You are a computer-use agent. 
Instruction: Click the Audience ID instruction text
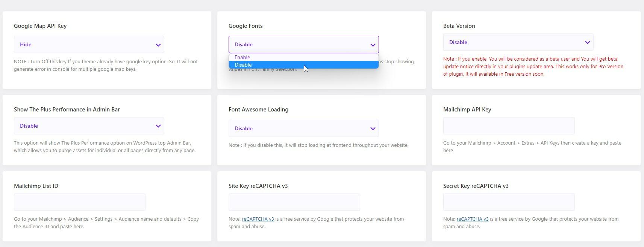106,223
